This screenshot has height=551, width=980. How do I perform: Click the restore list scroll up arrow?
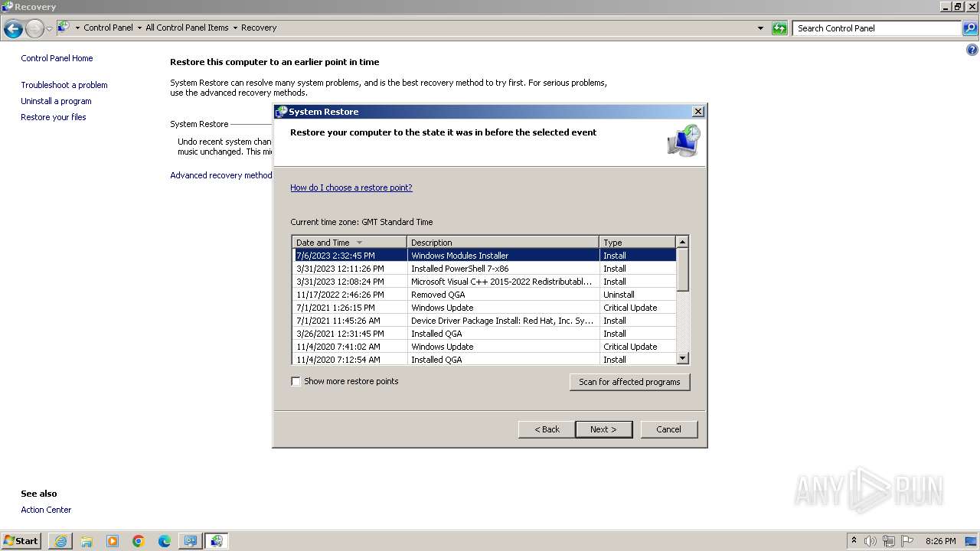tap(683, 242)
